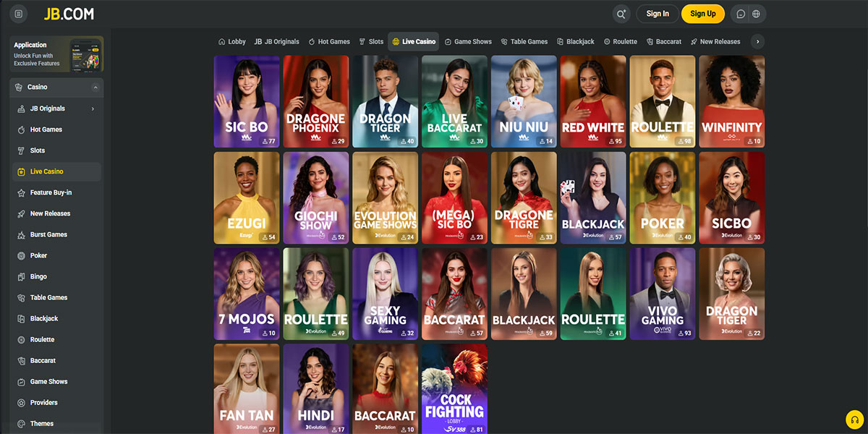Select Themes in the sidebar
Screen dimensions: 868x434
[x=42, y=423]
